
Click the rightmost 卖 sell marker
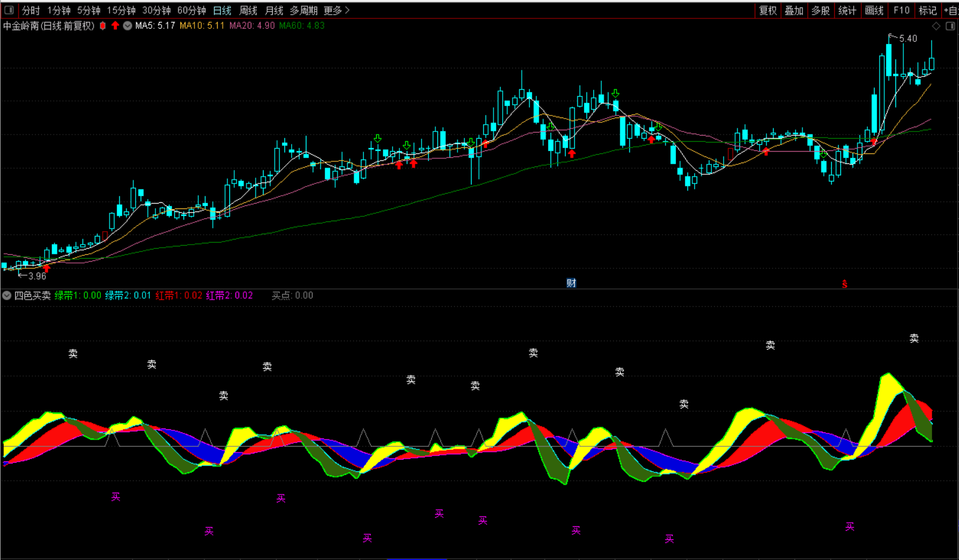(x=914, y=338)
